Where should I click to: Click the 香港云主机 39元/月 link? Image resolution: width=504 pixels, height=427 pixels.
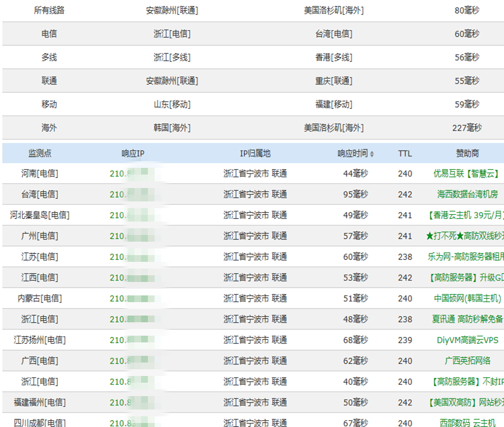point(466,215)
